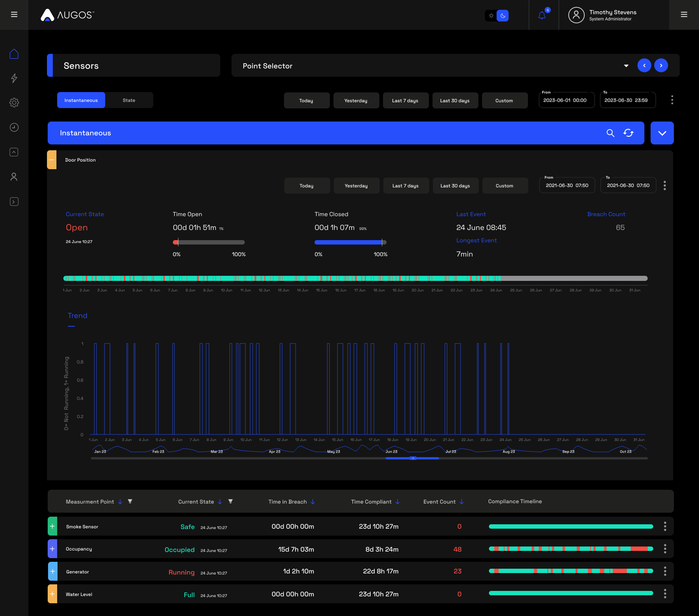Click the trend chart range slider handle
Screen dimensions: 699x616
coord(412,458)
